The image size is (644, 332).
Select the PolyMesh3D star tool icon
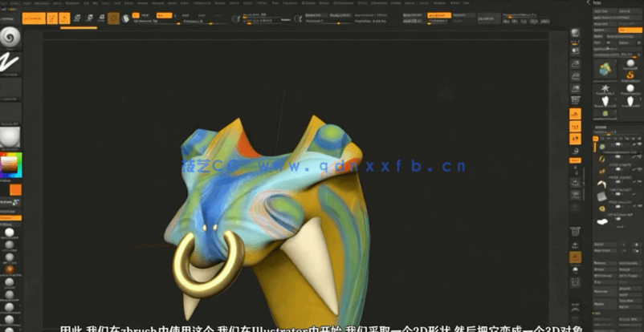click(x=605, y=89)
